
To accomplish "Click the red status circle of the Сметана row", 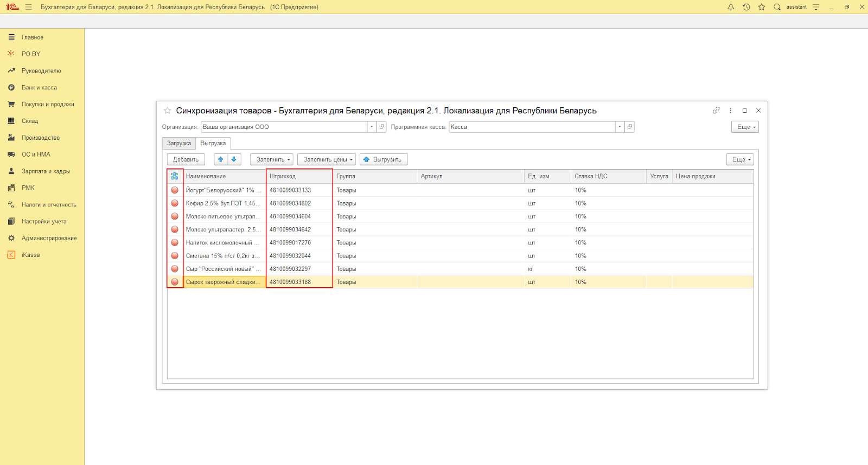I will (x=175, y=256).
